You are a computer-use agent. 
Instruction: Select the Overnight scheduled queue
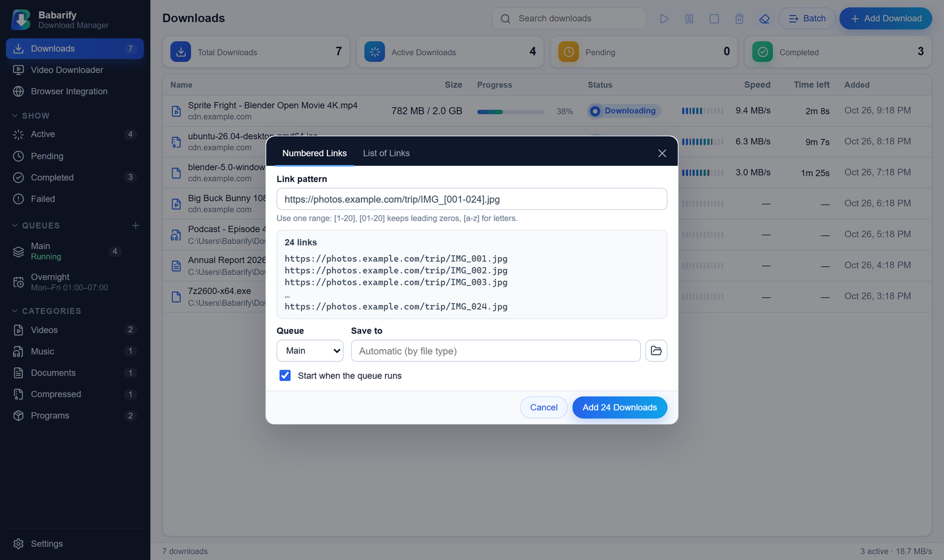75,282
